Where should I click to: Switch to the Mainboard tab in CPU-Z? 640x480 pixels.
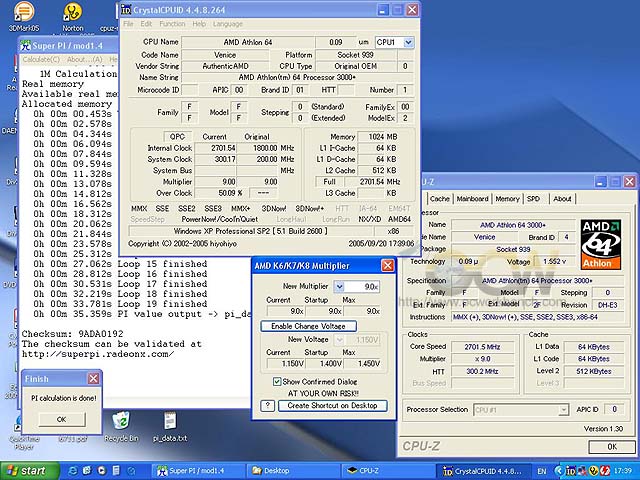[x=472, y=199]
